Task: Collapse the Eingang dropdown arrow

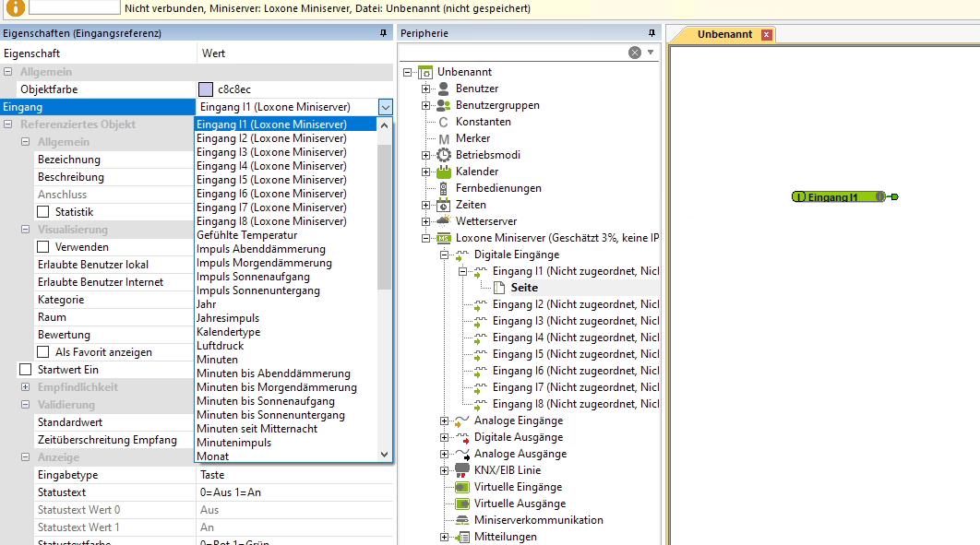Action: [386, 107]
